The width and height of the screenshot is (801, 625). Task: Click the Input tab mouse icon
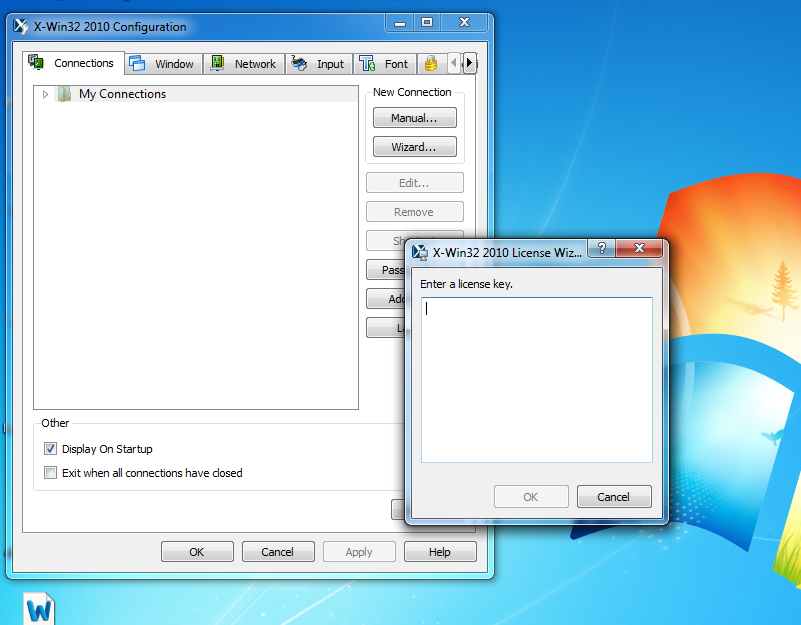(299, 63)
